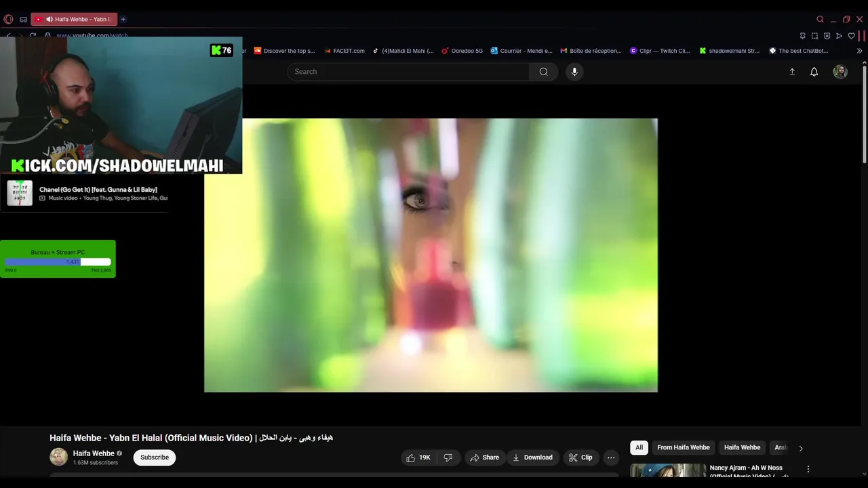Select the From Haifa Wehbe chip
This screenshot has width=868, height=488.
(x=684, y=447)
